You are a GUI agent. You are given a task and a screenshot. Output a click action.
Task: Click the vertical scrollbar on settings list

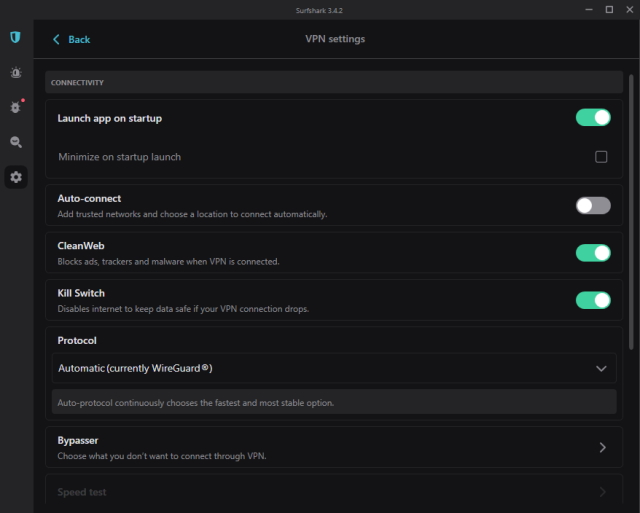(x=631, y=210)
